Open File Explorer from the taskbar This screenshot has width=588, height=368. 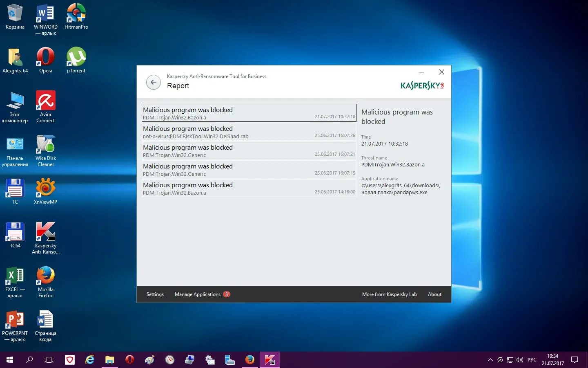click(x=110, y=360)
